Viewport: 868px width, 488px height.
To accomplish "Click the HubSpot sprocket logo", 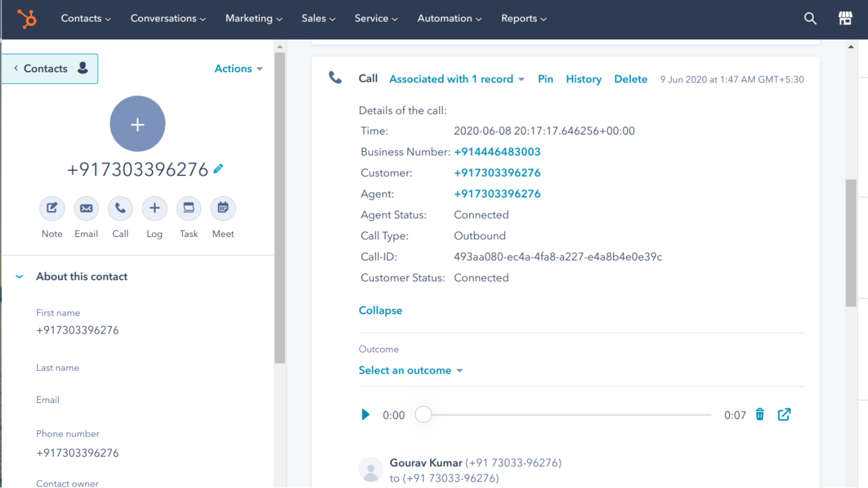I will (27, 18).
